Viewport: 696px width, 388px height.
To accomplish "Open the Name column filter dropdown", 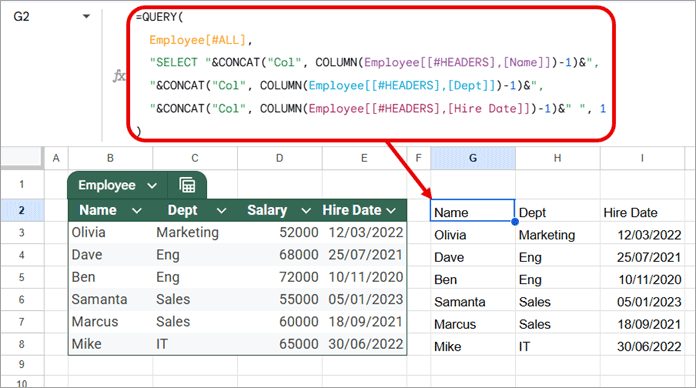I will (x=137, y=210).
